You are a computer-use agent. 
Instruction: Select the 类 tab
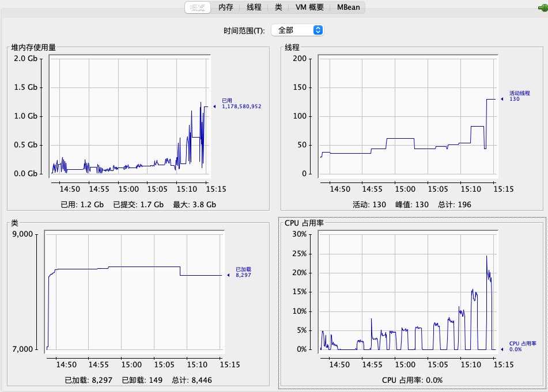click(x=278, y=7)
